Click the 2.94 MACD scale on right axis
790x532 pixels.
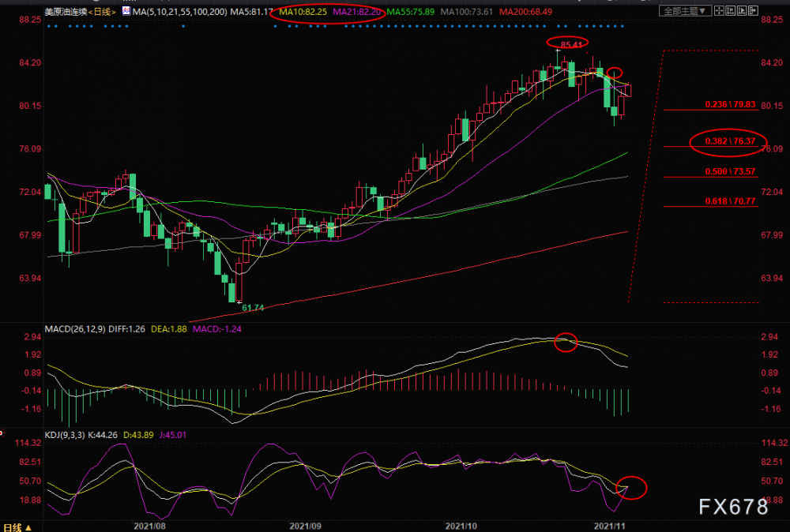(x=769, y=337)
